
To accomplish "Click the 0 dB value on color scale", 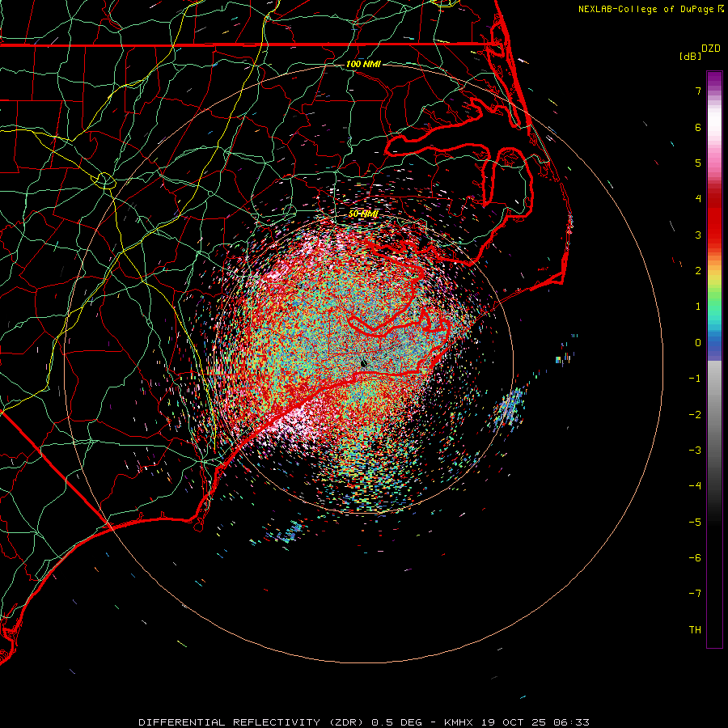I will 698,343.
